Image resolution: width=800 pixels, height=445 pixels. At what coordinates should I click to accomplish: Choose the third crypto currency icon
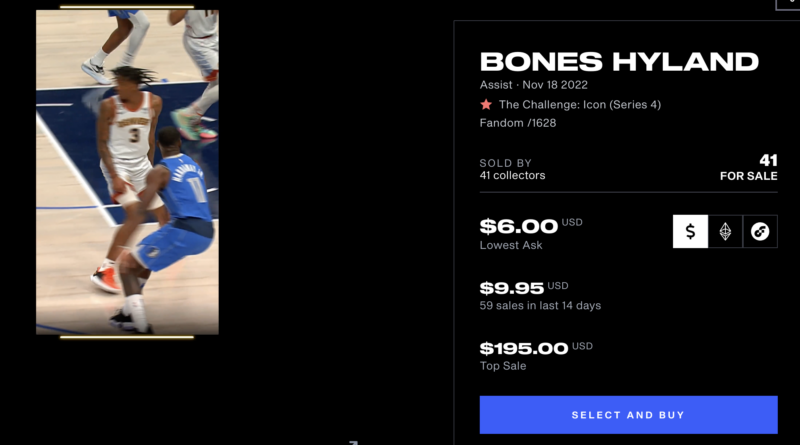pos(760,231)
